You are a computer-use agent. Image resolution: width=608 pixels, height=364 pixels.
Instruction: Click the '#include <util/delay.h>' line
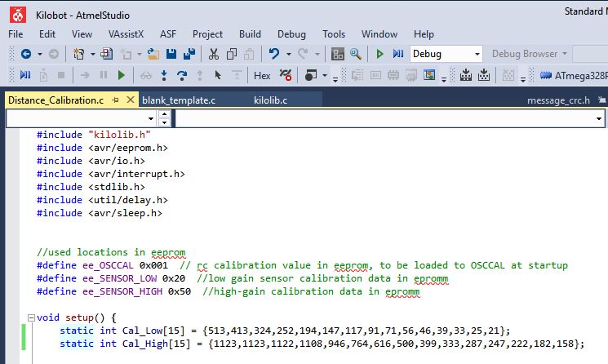tap(102, 200)
